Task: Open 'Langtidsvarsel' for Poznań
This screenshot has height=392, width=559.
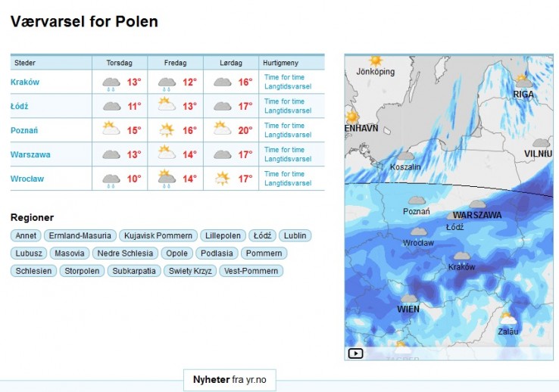Action: [288, 135]
